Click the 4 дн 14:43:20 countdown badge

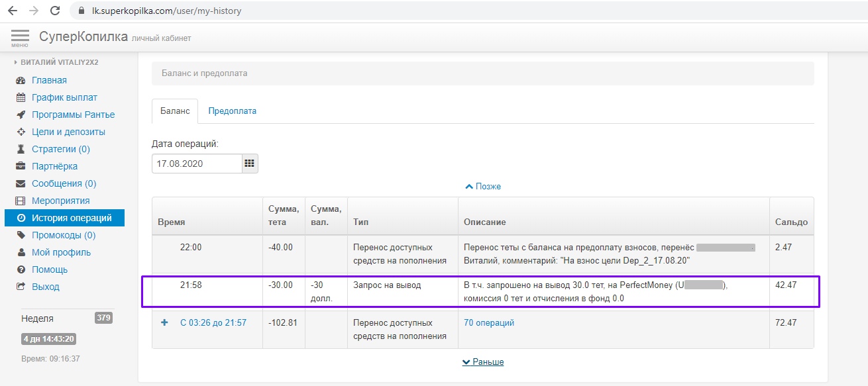tap(48, 339)
